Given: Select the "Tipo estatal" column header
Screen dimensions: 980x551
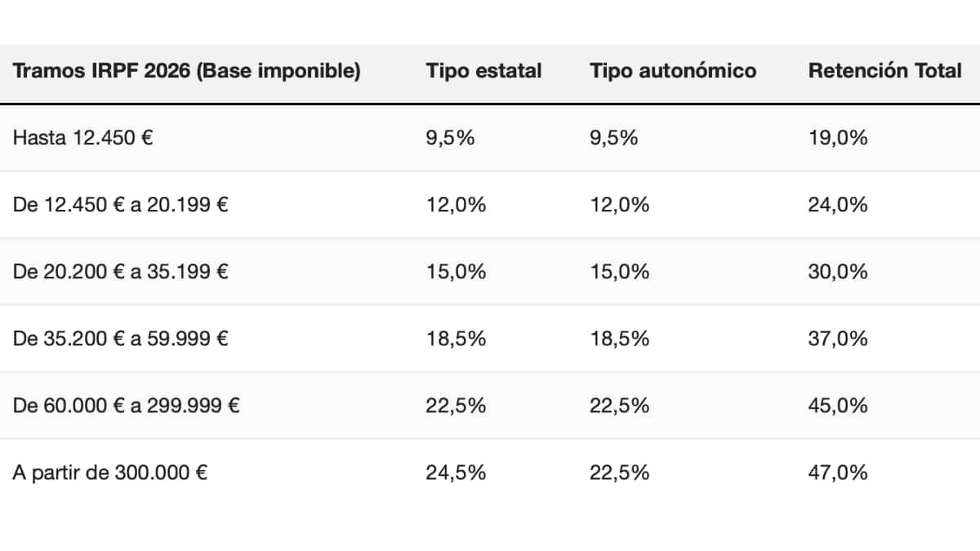Looking at the screenshot, I should pos(483,71).
